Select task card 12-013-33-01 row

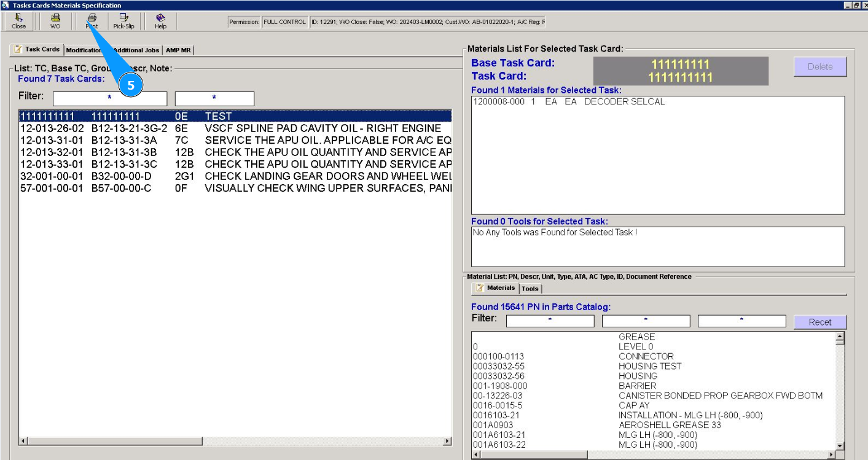235,164
